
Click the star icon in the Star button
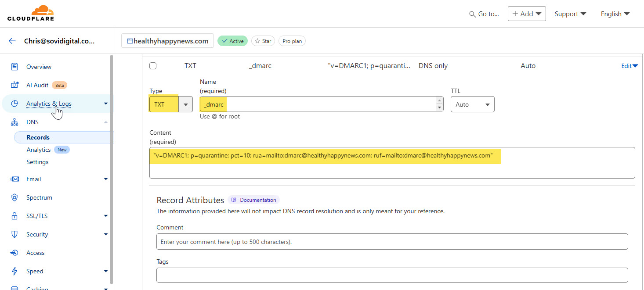pos(257,41)
